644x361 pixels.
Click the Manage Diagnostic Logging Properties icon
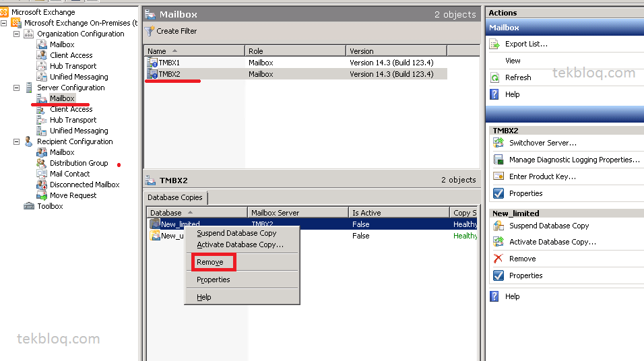tap(498, 160)
